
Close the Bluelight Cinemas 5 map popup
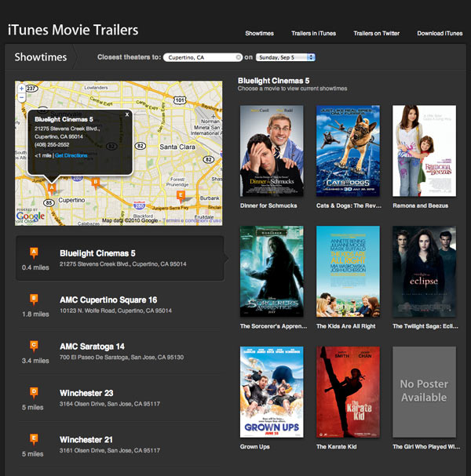pos(127,114)
